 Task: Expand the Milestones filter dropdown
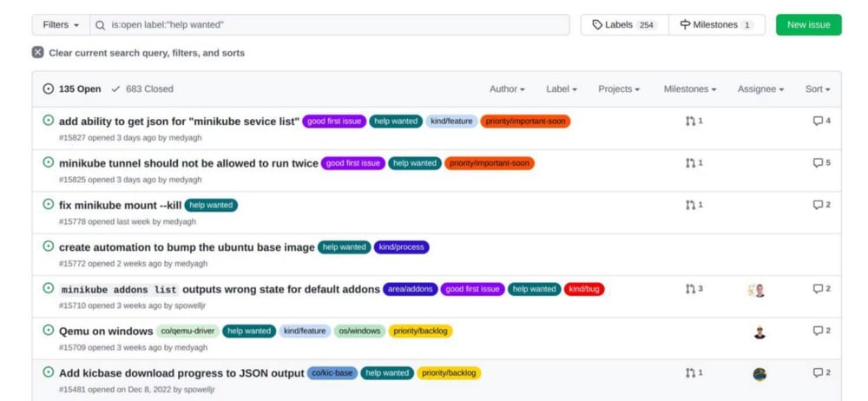[x=690, y=89]
